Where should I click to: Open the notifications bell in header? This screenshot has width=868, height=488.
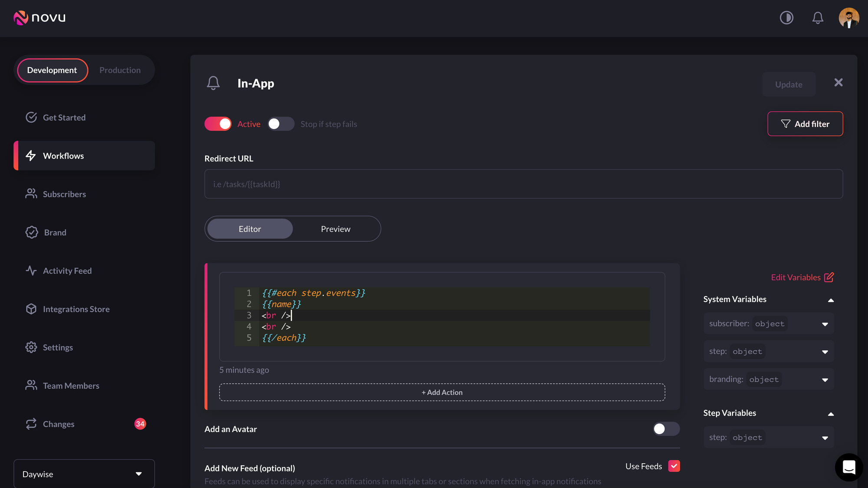click(x=818, y=18)
